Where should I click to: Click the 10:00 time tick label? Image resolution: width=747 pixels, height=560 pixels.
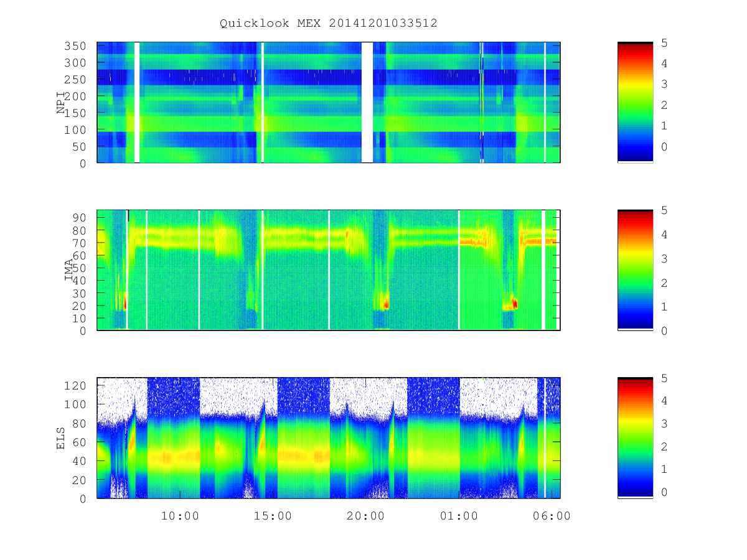180,516
